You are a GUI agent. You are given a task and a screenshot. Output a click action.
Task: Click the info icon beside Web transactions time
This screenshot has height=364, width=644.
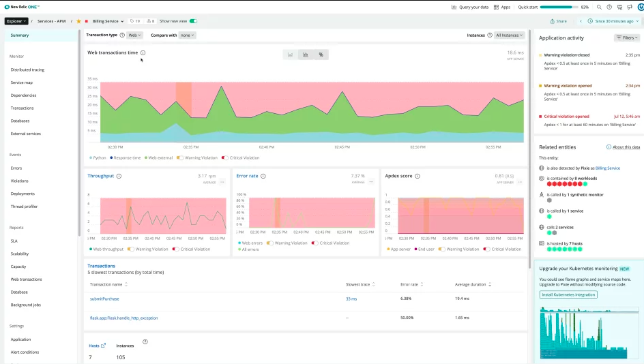point(143,52)
